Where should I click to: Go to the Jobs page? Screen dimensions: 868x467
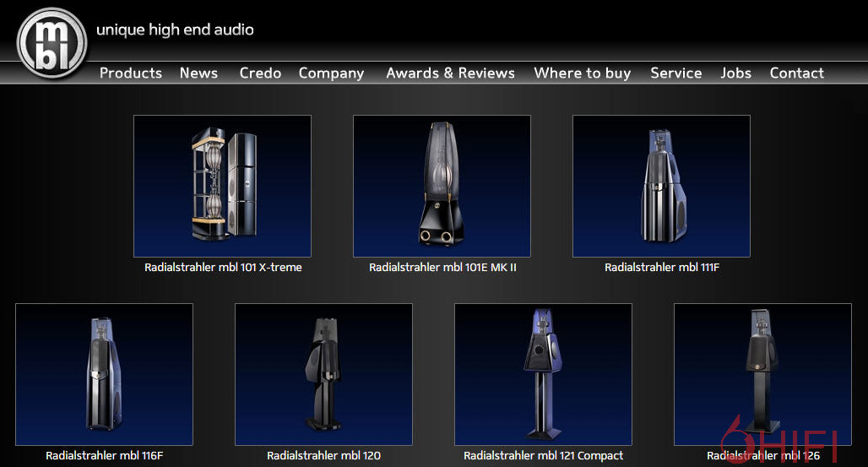[735, 73]
